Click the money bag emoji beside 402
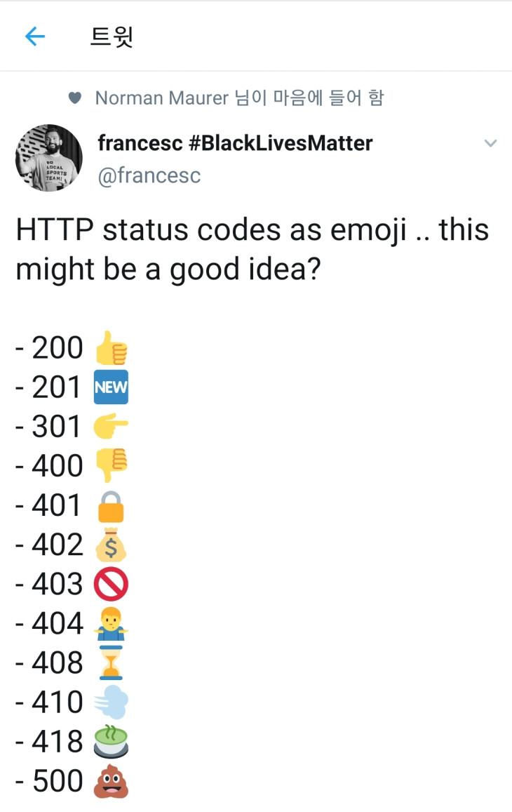The image size is (512, 812). tap(111, 544)
